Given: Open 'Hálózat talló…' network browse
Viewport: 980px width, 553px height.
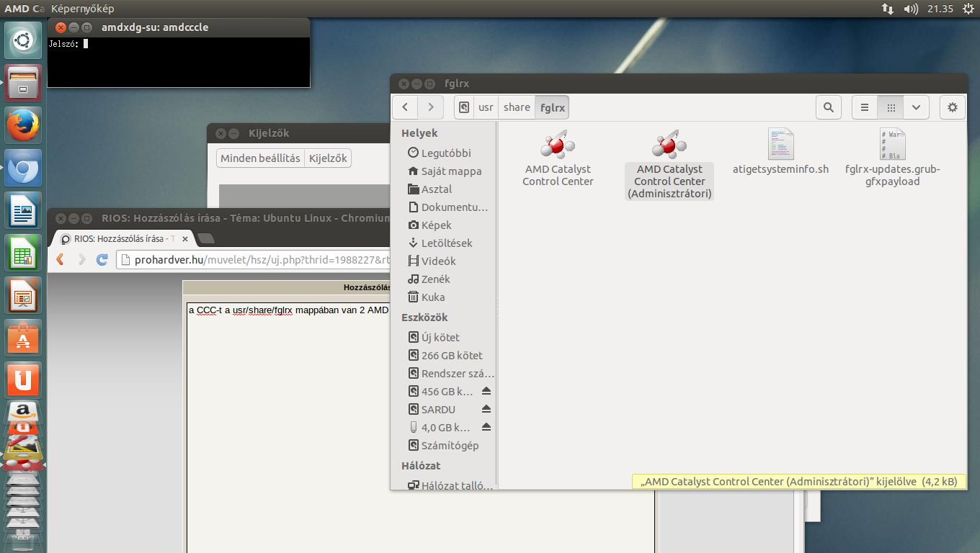Looking at the screenshot, I should click(x=450, y=485).
